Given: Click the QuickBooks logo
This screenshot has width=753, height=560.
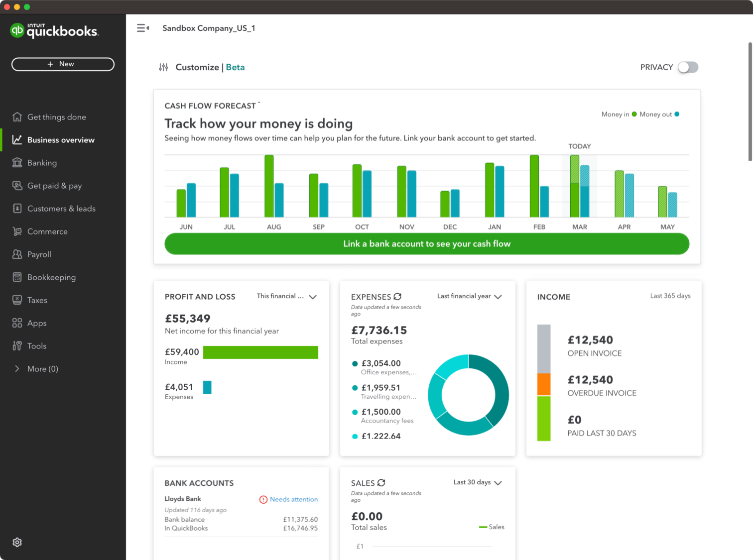Looking at the screenshot, I should tap(54, 30).
